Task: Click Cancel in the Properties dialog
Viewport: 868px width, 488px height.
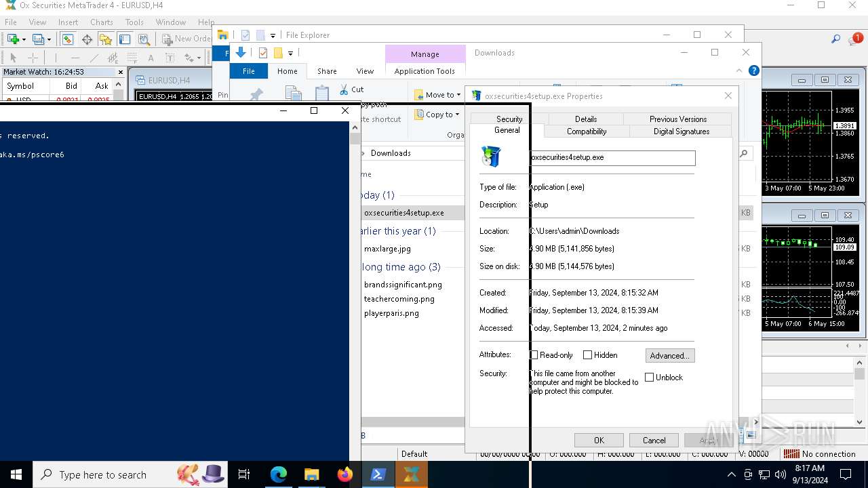Action: tap(654, 441)
